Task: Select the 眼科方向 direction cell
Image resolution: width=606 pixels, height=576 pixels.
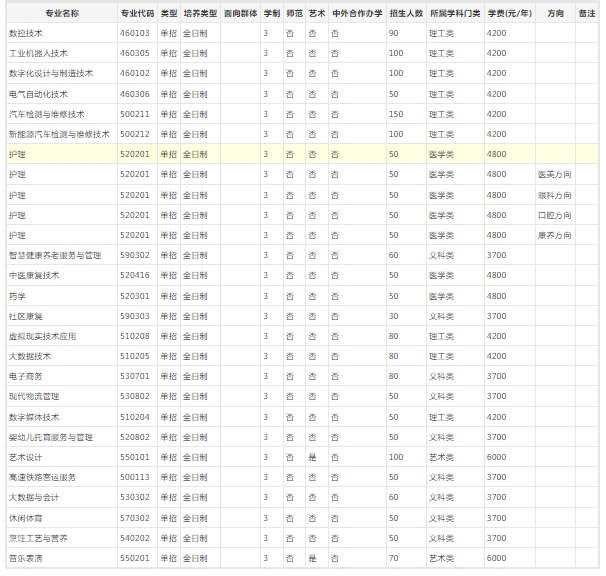Action: click(555, 195)
